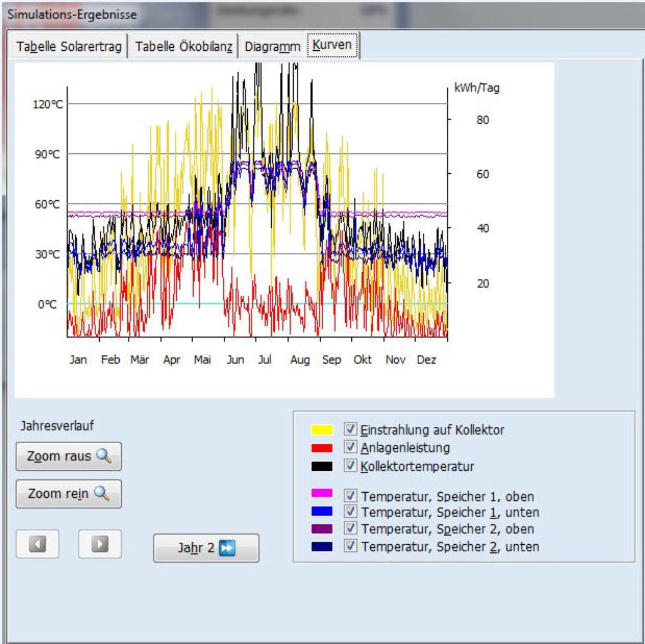Click the Mär month label
Viewport: 645px width, 644px height.
[x=140, y=359]
